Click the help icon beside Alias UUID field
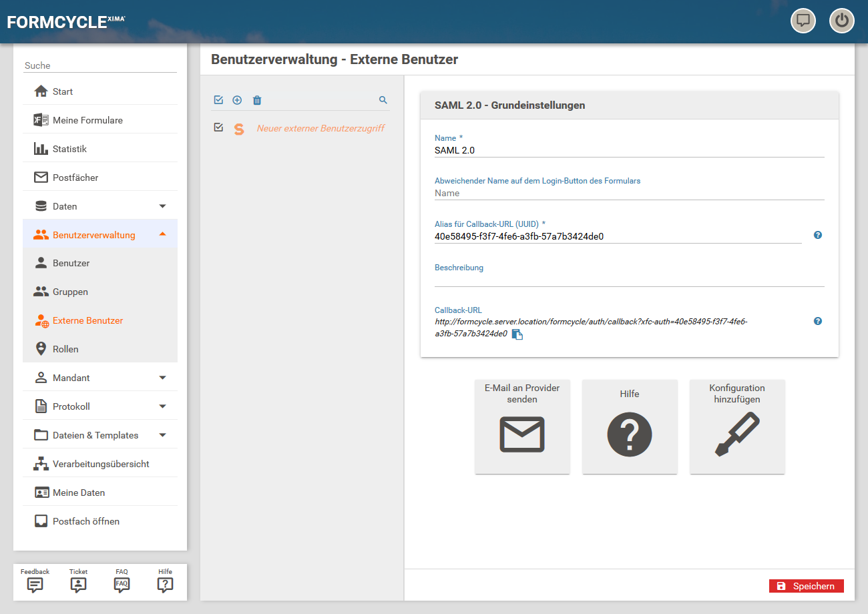868x614 pixels. click(x=818, y=235)
